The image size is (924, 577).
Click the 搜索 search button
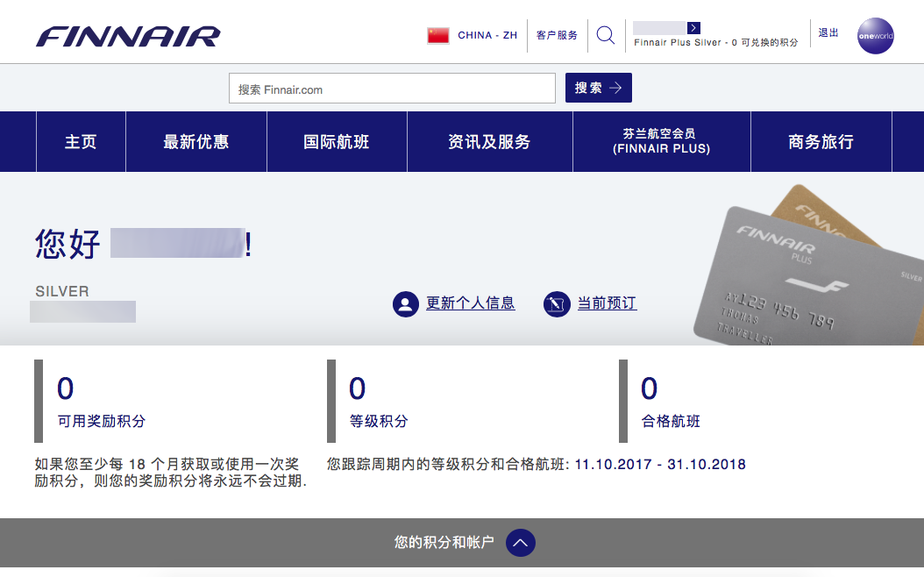tap(598, 88)
